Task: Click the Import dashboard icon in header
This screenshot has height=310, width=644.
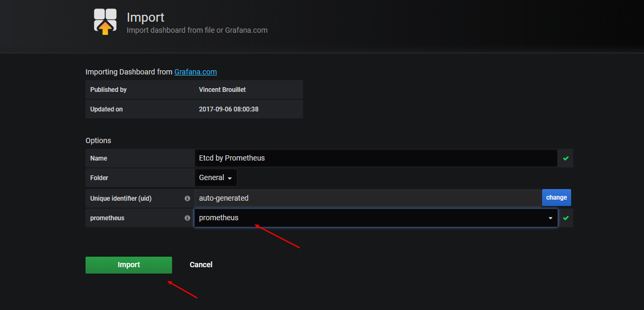Action: (105, 22)
